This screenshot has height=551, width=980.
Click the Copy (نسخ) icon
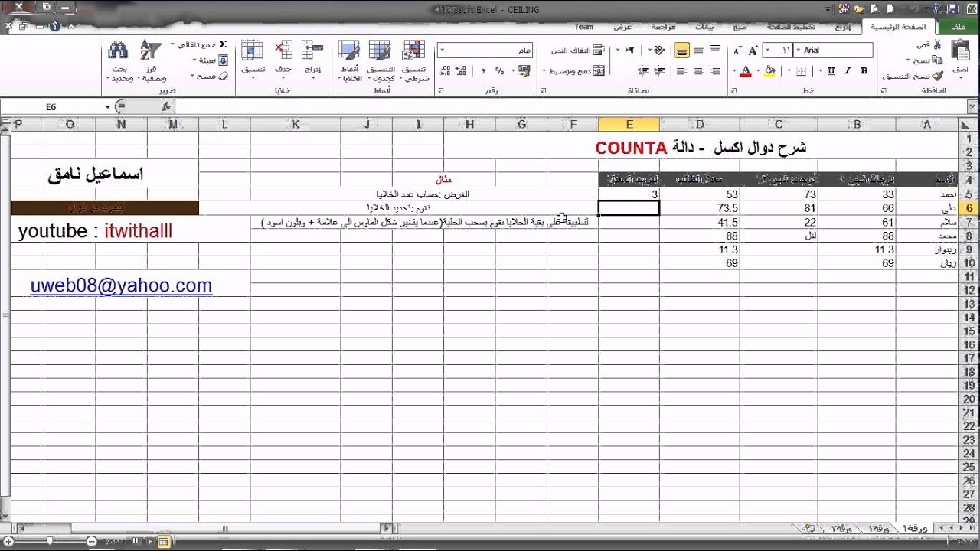pos(937,60)
